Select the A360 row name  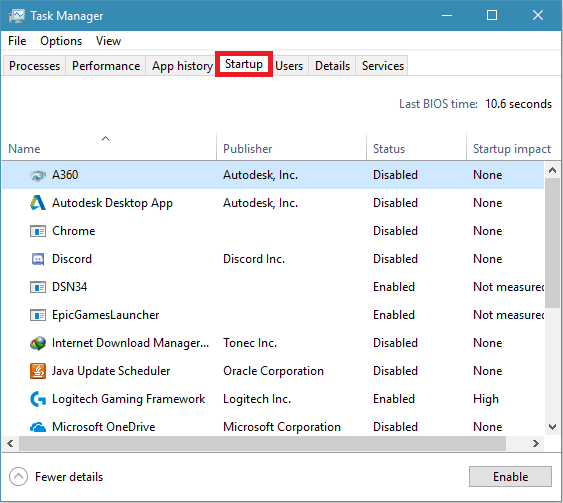(65, 175)
